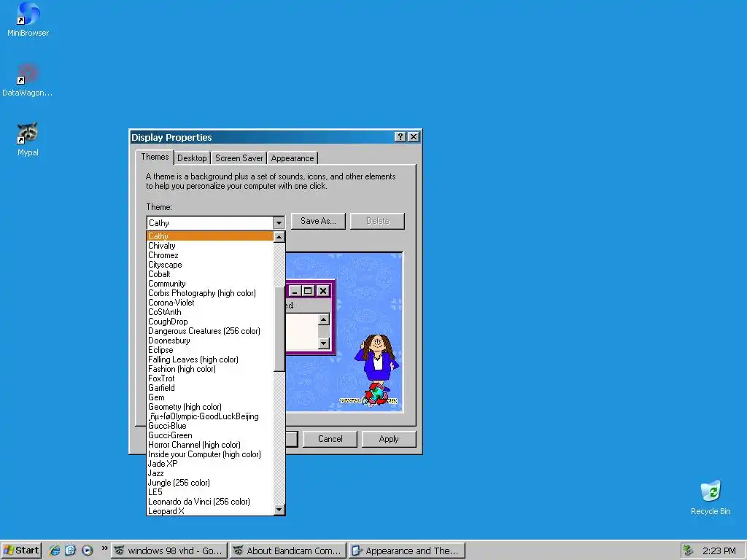Choose the Gucci-Blue theme

210,426
